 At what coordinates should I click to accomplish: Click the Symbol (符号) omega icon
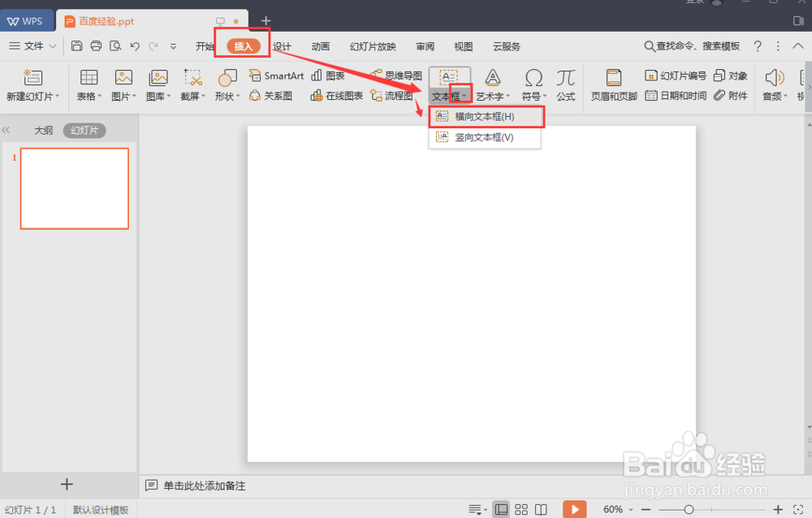point(533,78)
